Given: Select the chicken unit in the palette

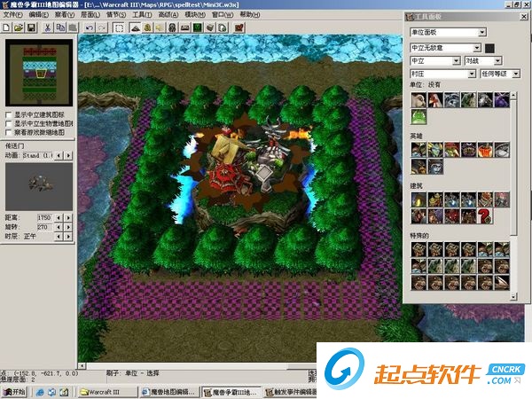Looking at the screenshot, I should click(435, 99).
